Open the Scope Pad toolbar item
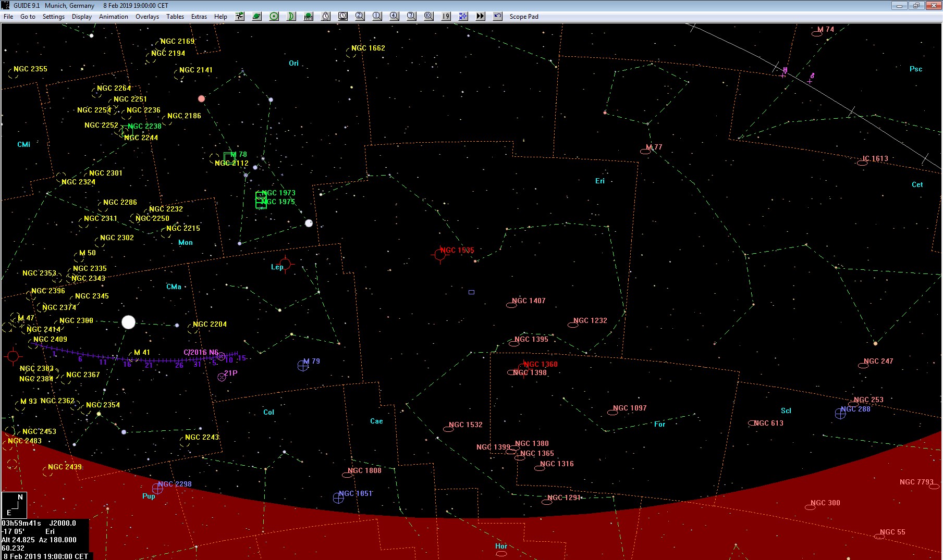The height and width of the screenshot is (560, 943). 524,17
